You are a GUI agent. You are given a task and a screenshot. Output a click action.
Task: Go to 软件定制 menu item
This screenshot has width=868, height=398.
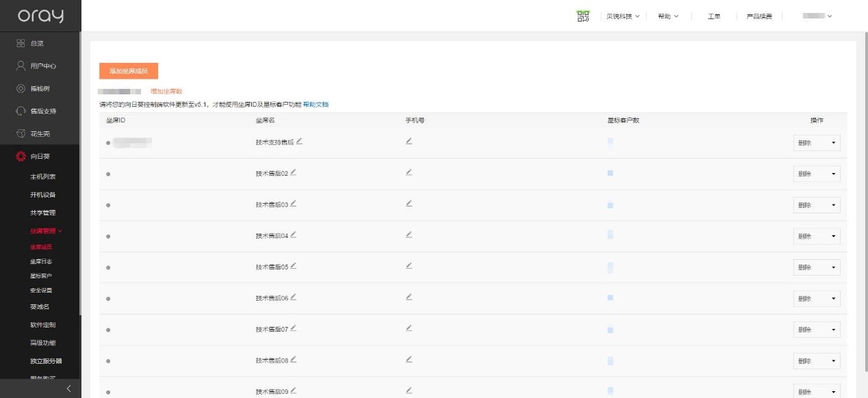(x=42, y=325)
